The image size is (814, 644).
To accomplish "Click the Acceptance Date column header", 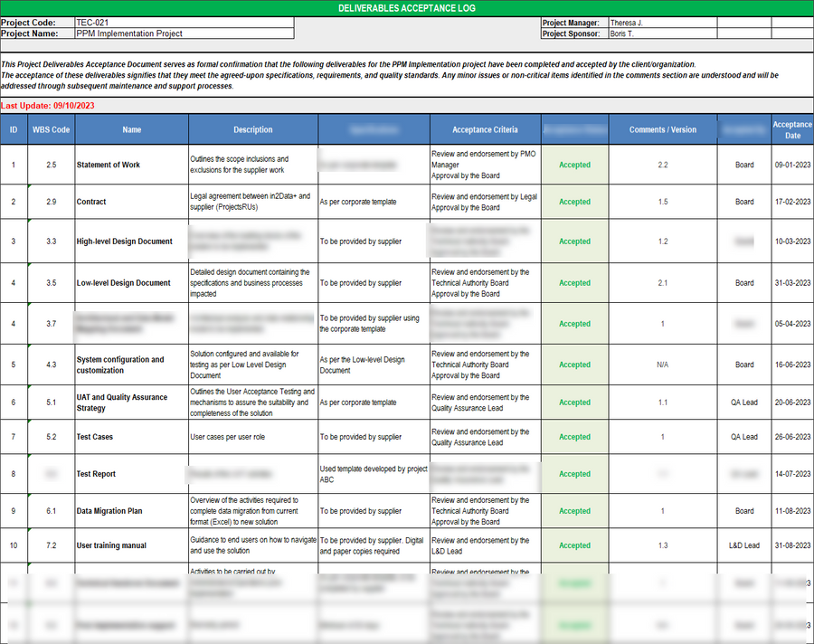I will [x=791, y=129].
